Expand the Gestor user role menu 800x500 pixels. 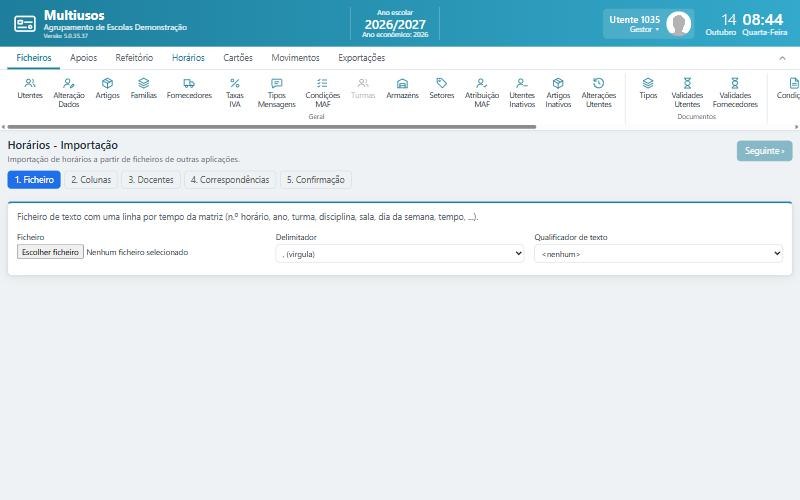coord(644,30)
